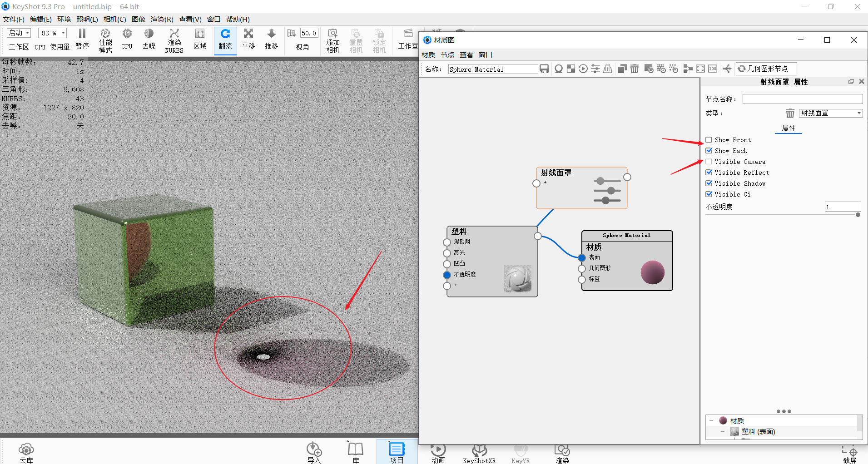The image size is (868, 464).
Task: Uncheck Visible Gi option
Action: pyautogui.click(x=709, y=194)
